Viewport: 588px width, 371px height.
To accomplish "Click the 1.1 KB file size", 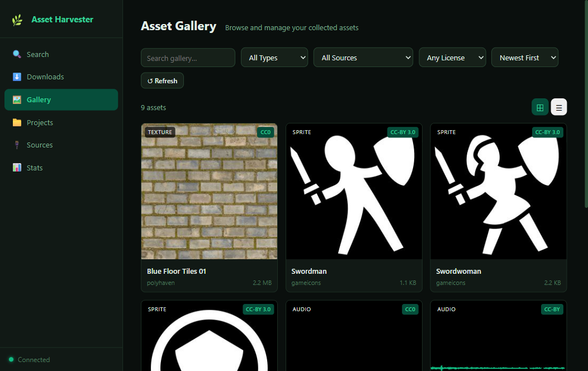I will coord(407,283).
